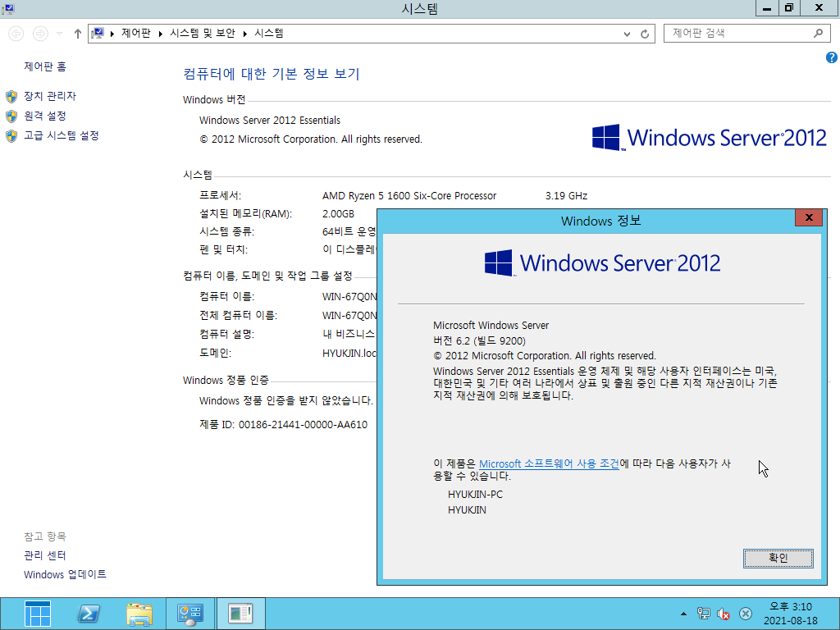Click system menu icon in 시스템 title bar
This screenshot has width=840, height=630.
click(x=7, y=8)
